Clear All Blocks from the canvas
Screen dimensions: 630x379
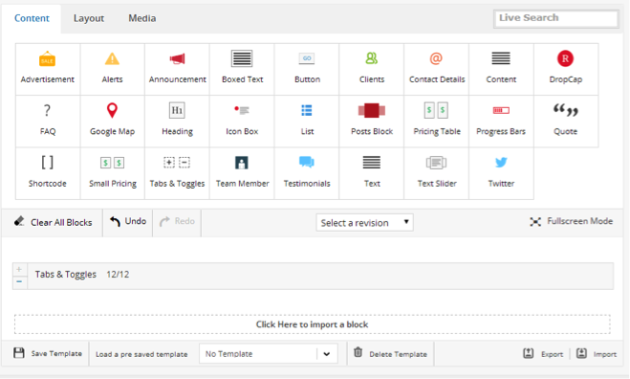[53, 222]
